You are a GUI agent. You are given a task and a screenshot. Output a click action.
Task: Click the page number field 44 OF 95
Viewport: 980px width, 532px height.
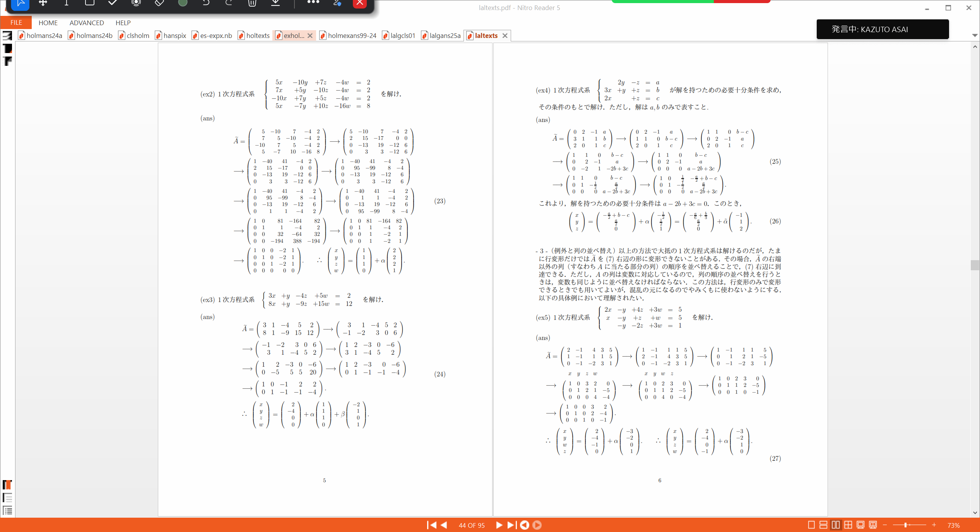471,525
